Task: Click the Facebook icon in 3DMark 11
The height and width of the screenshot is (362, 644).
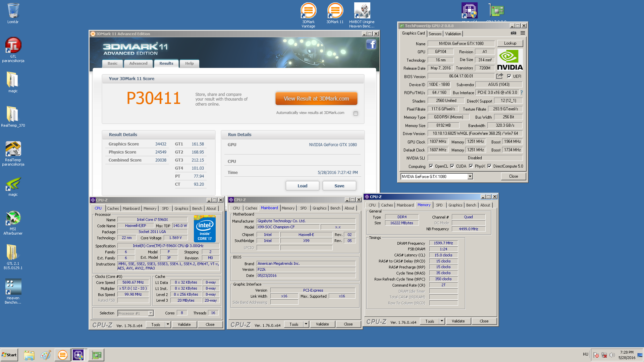Action: coord(371,45)
